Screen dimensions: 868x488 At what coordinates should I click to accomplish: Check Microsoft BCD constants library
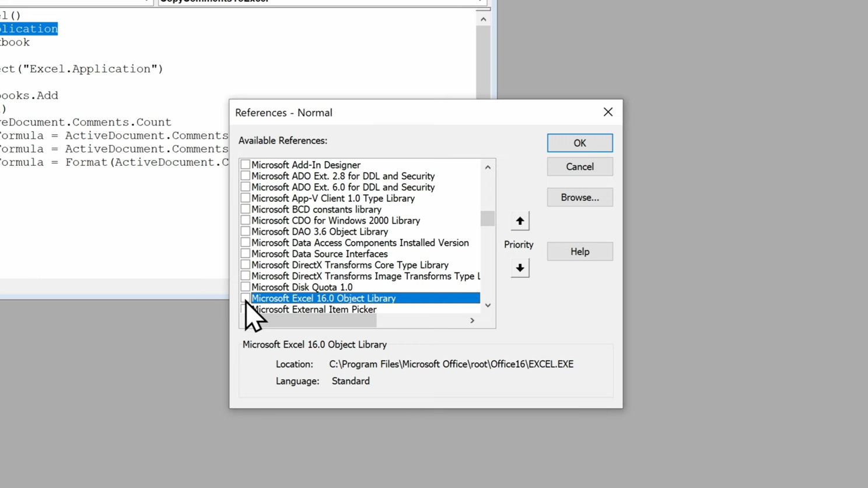pos(246,210)
